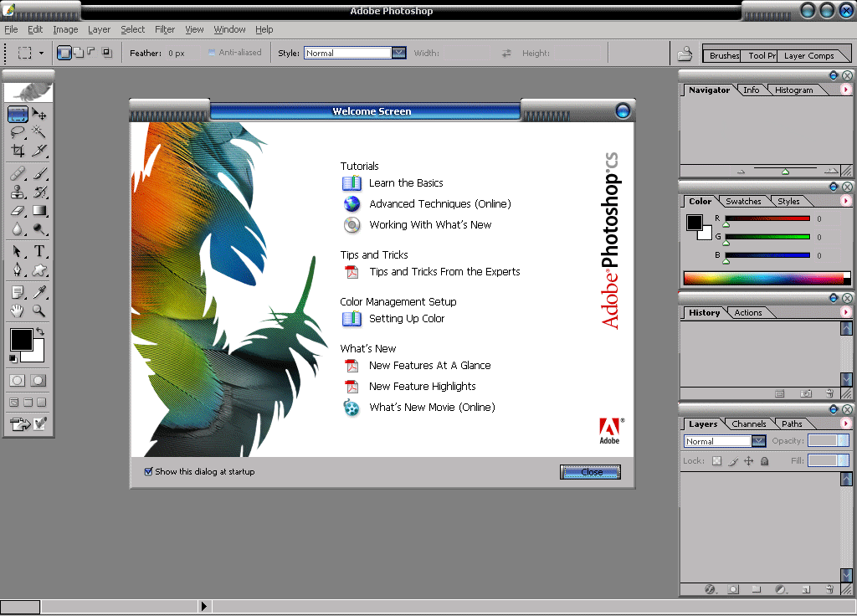Open the Filter menu
This screenshot has height=616, width=857.
coord(165,29)
